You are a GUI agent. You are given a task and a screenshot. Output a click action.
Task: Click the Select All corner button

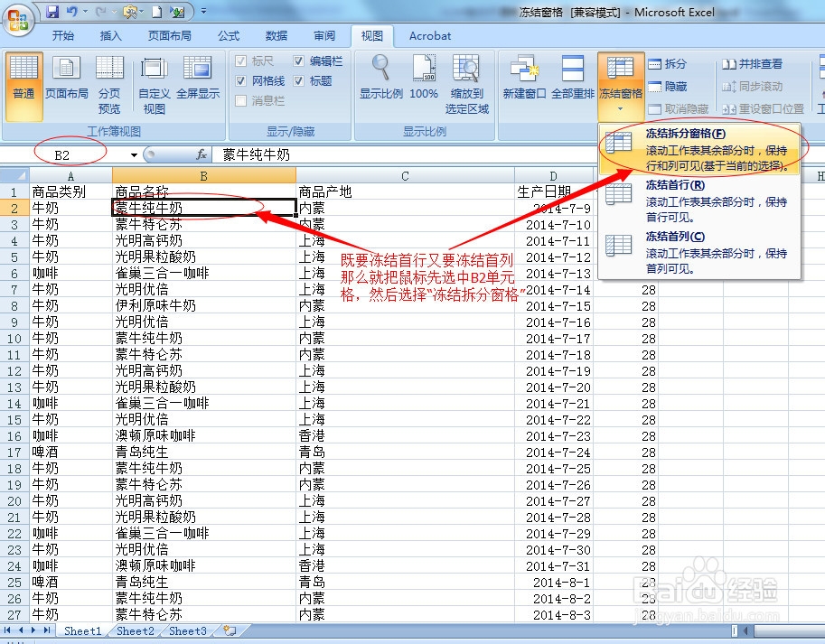click(14, 175)
